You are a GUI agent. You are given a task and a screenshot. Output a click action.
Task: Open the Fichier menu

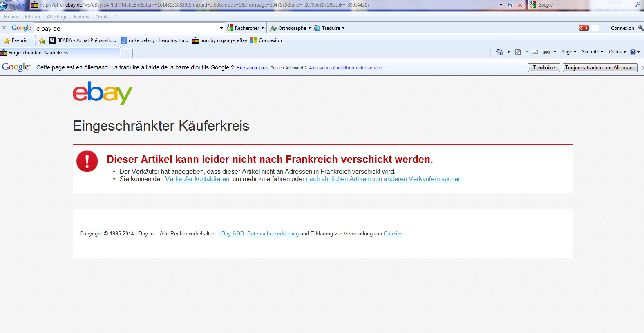coord(11,17)
